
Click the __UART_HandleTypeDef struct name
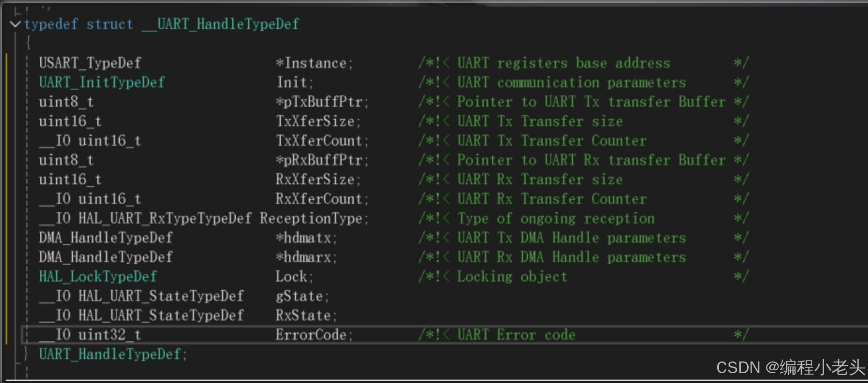point(220,24)
